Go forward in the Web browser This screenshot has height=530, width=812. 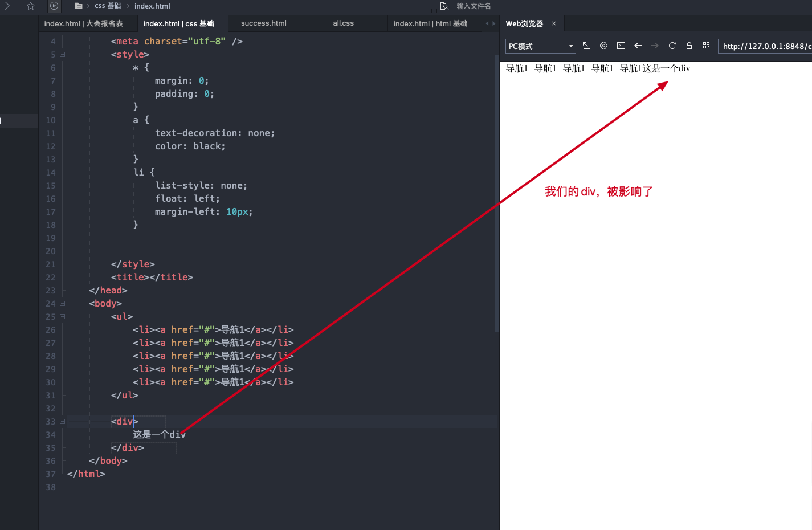coord(655,46)
